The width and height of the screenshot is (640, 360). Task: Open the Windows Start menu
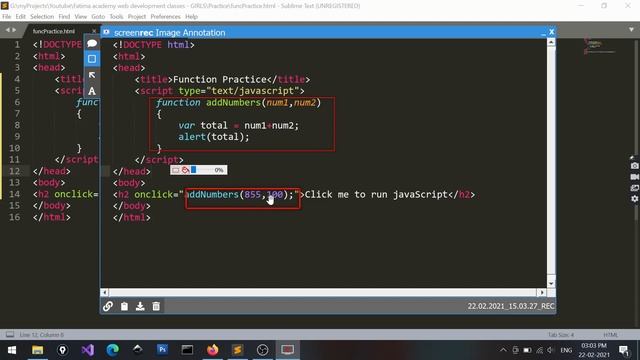pos(12,350)
